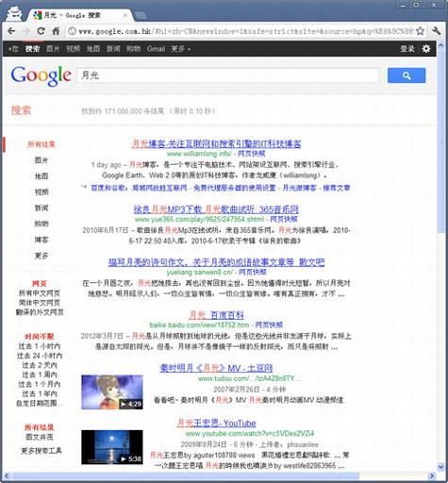Reload the page with refresh icon
The height and width of the screenshot is (483, 448).
(41, 31)
